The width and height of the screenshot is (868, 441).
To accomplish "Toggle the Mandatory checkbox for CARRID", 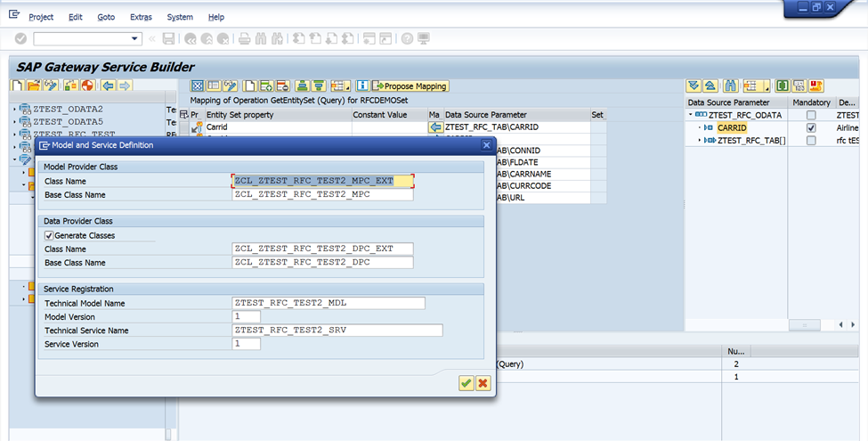I will [811, 128].
